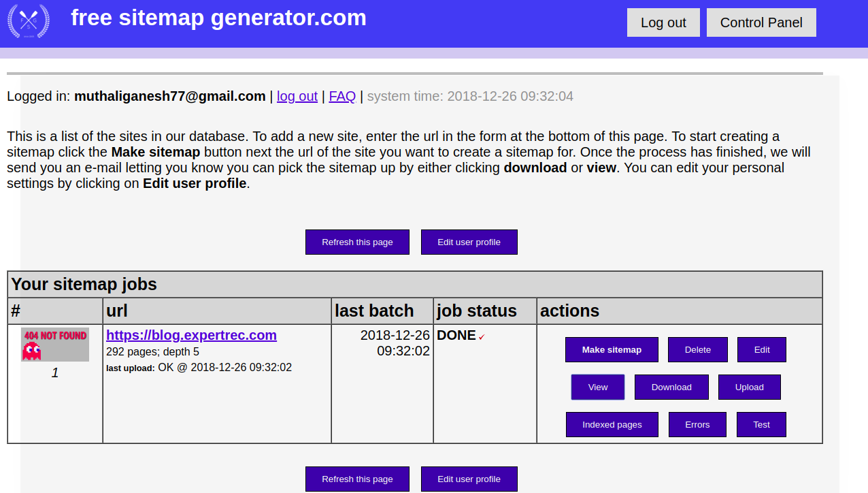Upload the sitemap
This screenshot has height=493, width=868.
tap(749, 387)
